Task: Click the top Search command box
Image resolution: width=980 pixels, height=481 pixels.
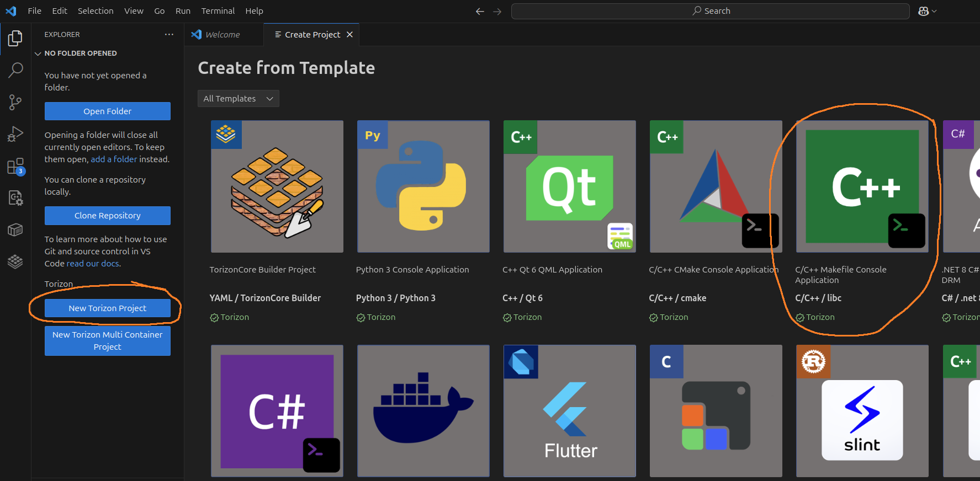Action: coord(710,11)
